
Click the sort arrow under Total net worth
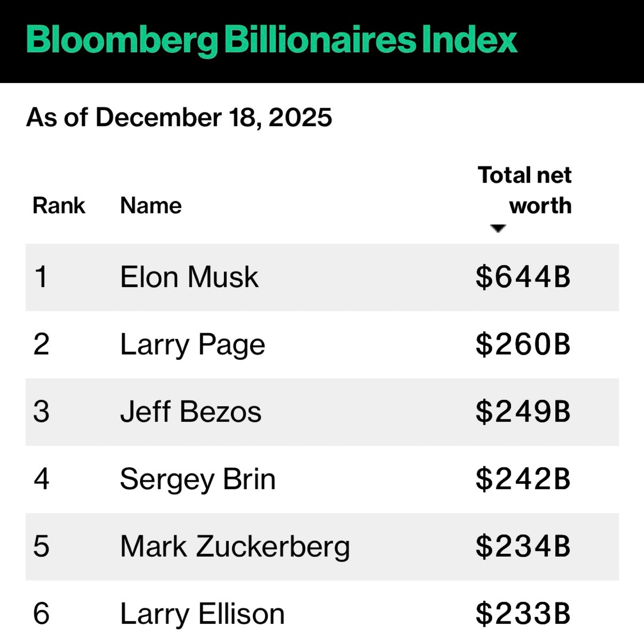[498, 229]
